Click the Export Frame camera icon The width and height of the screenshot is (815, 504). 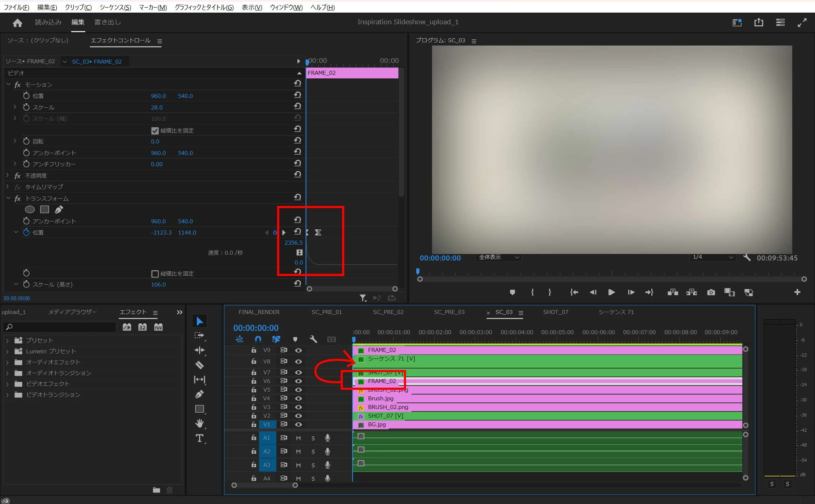coord(711,292)
